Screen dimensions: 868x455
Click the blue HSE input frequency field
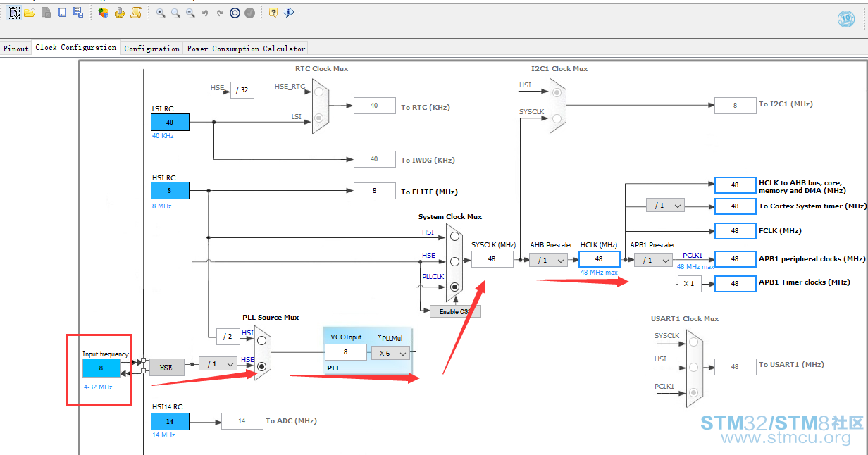(101, 368)
